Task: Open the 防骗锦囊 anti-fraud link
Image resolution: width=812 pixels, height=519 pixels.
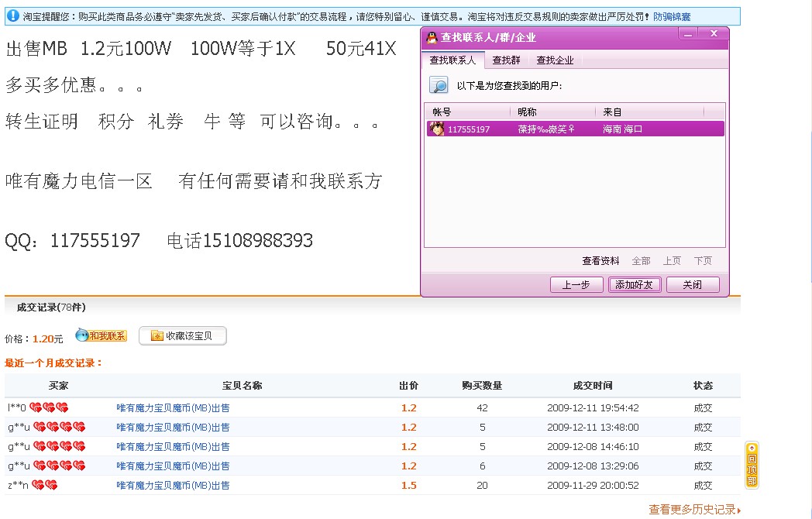Action: point(672,16)
